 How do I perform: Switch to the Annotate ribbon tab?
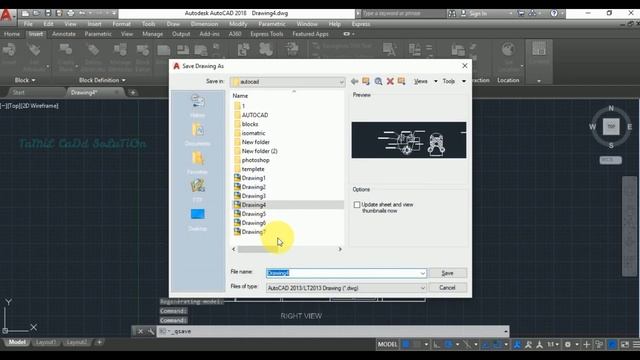coord(64,34)
